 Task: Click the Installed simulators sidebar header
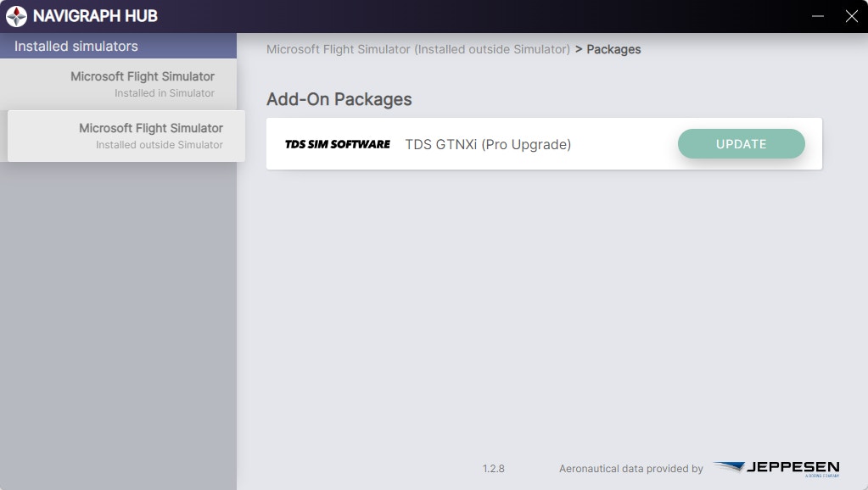click(76, 46)
